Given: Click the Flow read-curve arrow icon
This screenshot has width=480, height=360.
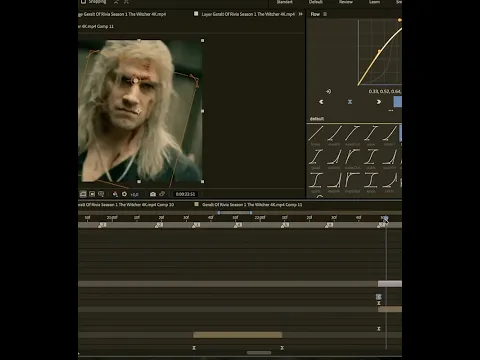Looking at the screenshot, I should tap(328, 91).
